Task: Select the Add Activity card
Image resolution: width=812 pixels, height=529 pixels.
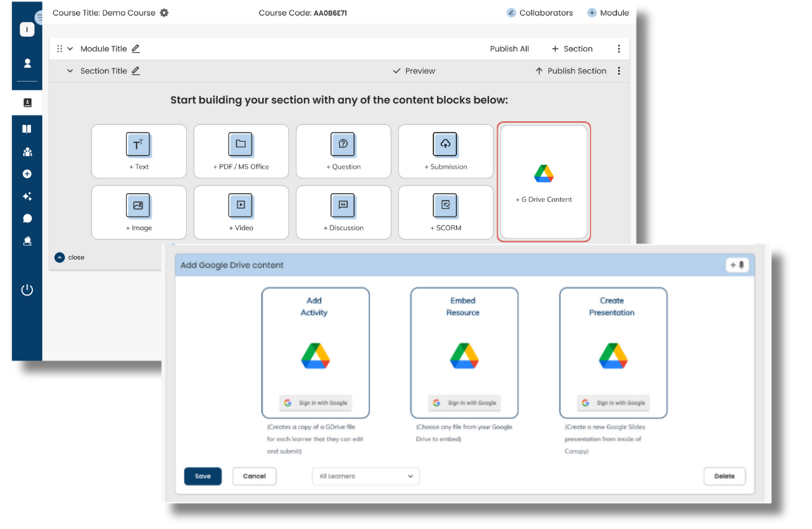Action: tap(315, 353)
